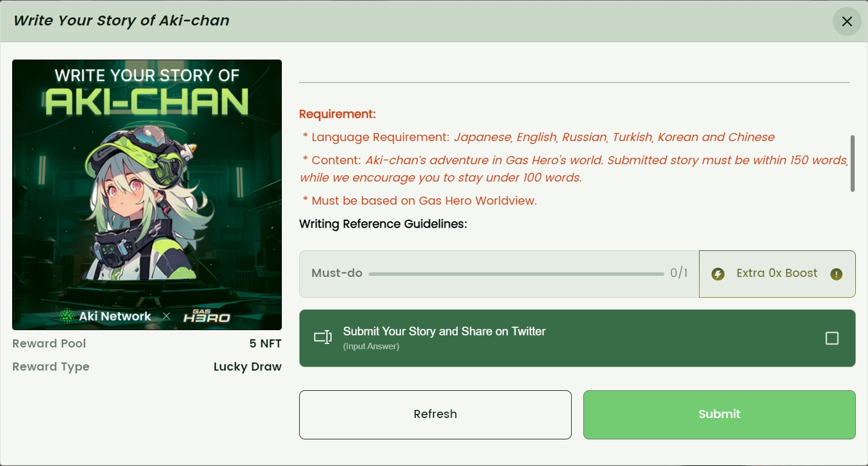Open the Extra 0x Boost info icon
The height and width of the screenshot is (466, 868).
coord(836,274)
